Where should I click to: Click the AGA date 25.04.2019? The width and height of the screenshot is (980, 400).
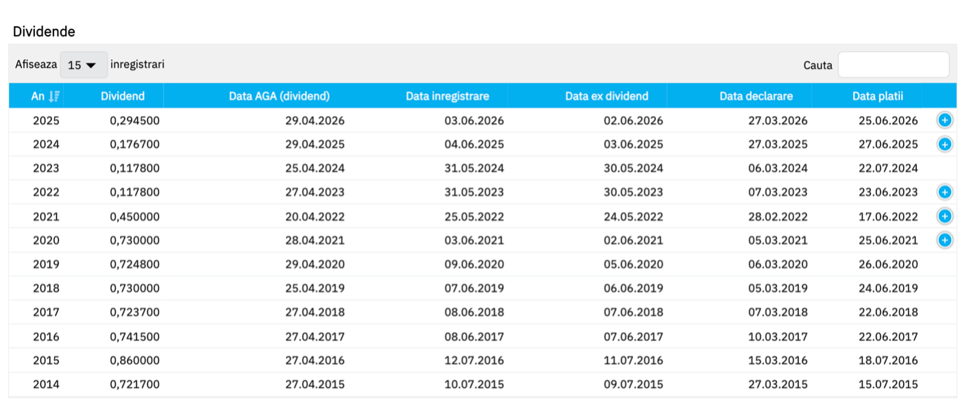point(315,288)
